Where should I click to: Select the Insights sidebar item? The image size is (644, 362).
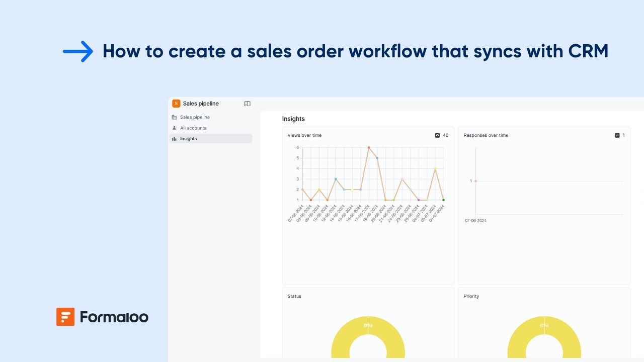click(x=211, y=139)
